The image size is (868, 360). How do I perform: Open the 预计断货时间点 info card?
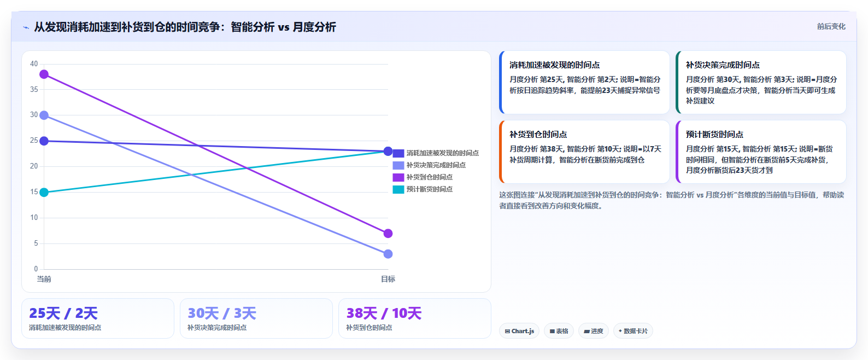(761, 152)
